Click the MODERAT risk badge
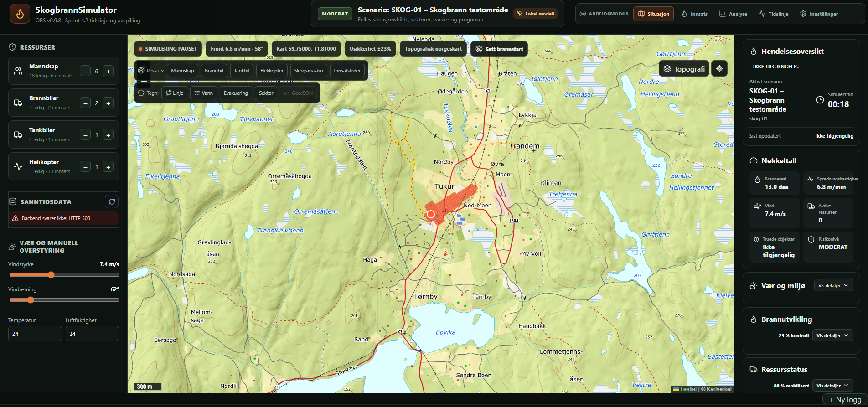This screenshot has height=407, width=868. click(335, 14)
